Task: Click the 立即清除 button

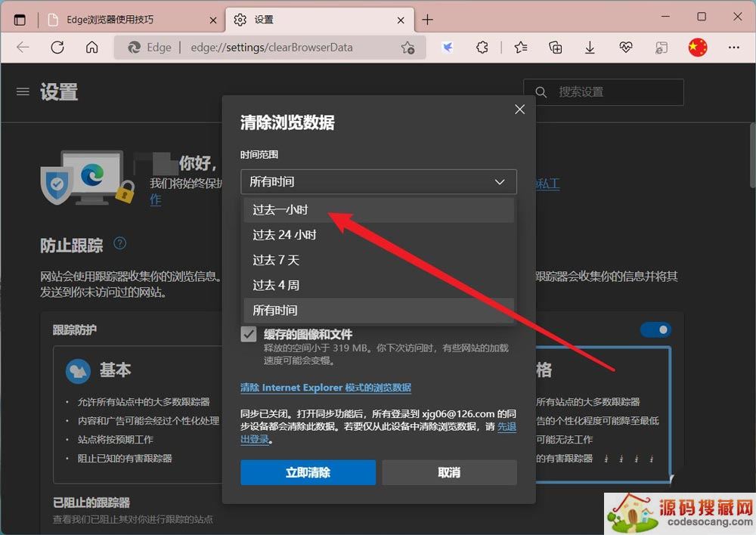Action: (x=308, y=472)
